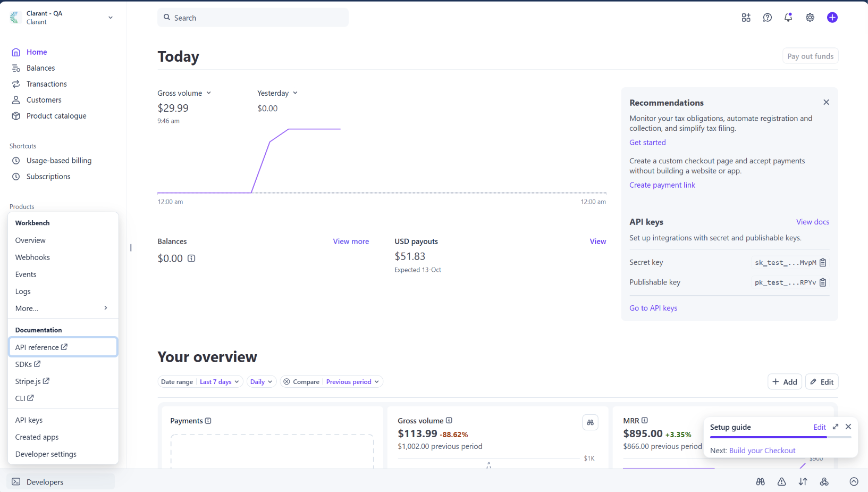Expand the More... submenu in Workbench
The width and height of the screenshot is (868, 492).
pyautogui.click(x=63, y=308)
